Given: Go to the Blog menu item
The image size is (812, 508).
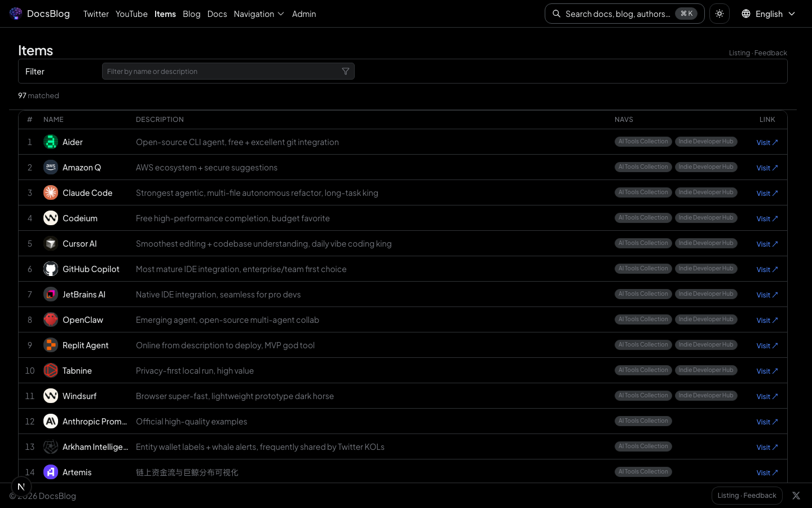Looking at the screenshot, I should [x=191, y=14].
